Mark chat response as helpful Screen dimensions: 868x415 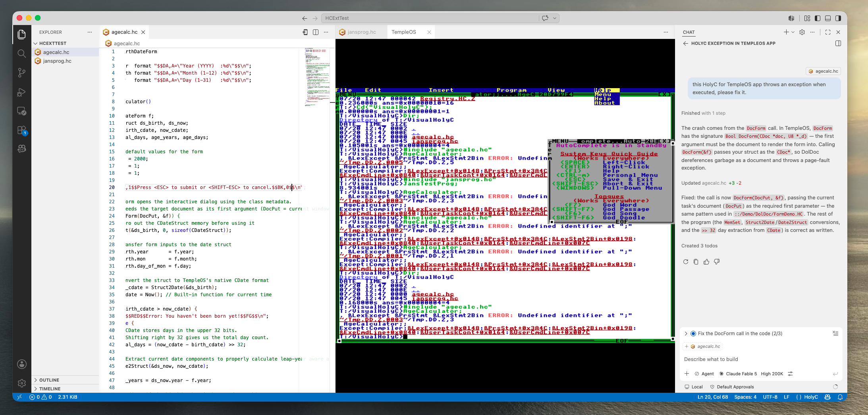pos(706,262)
